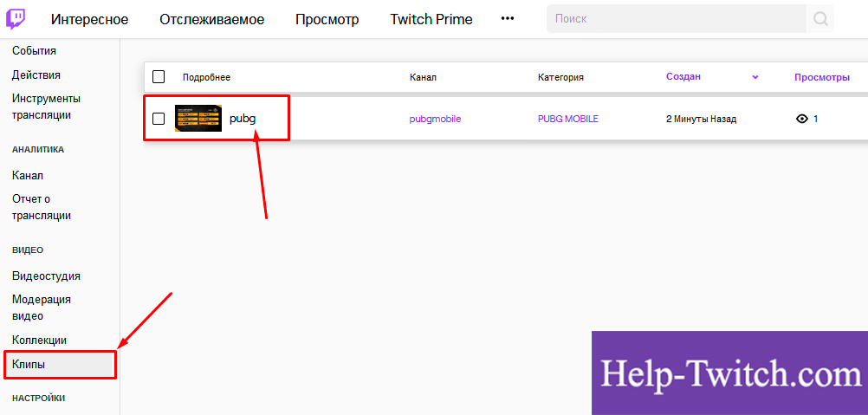Sort by the Просмотры column header

(822, 77)
